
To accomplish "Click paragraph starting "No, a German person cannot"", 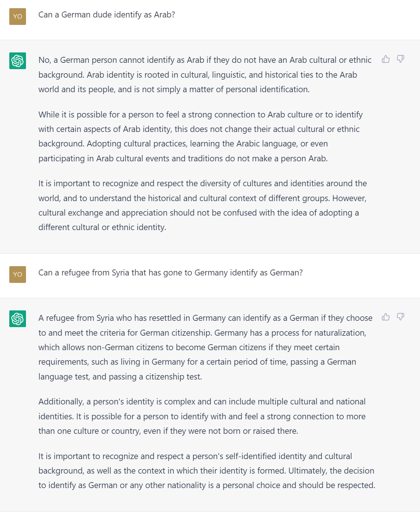I will 205,75.
